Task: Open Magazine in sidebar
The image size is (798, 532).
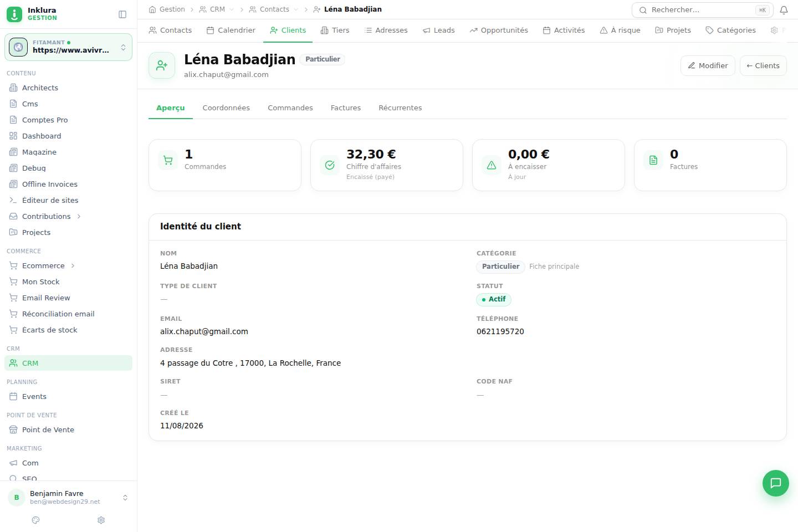Action: [69, 152]
